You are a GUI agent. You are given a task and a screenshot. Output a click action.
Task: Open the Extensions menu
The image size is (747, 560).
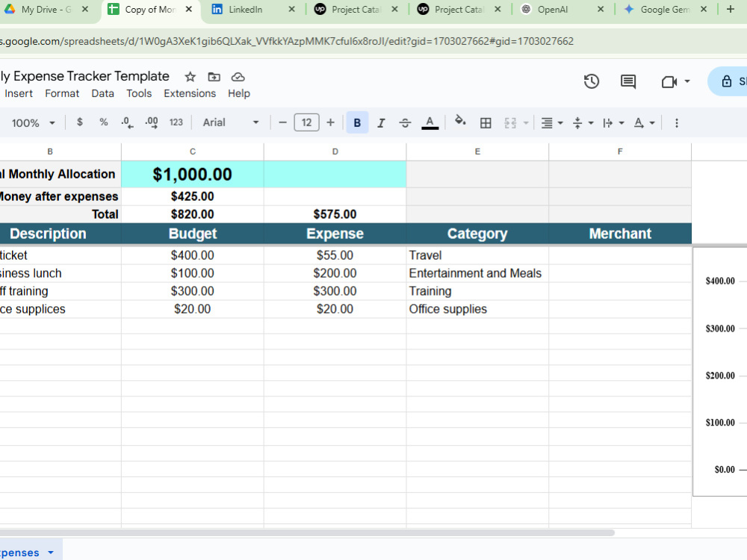pyautogui.click(x=190, y=93)
